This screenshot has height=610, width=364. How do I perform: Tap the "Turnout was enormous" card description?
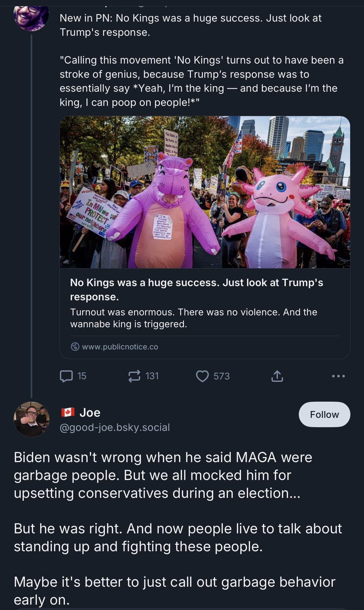click(x=193, y=318)
